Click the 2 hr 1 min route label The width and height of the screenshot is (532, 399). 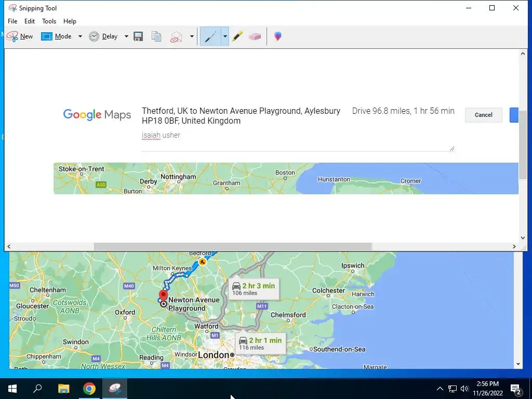coord(261,343)
